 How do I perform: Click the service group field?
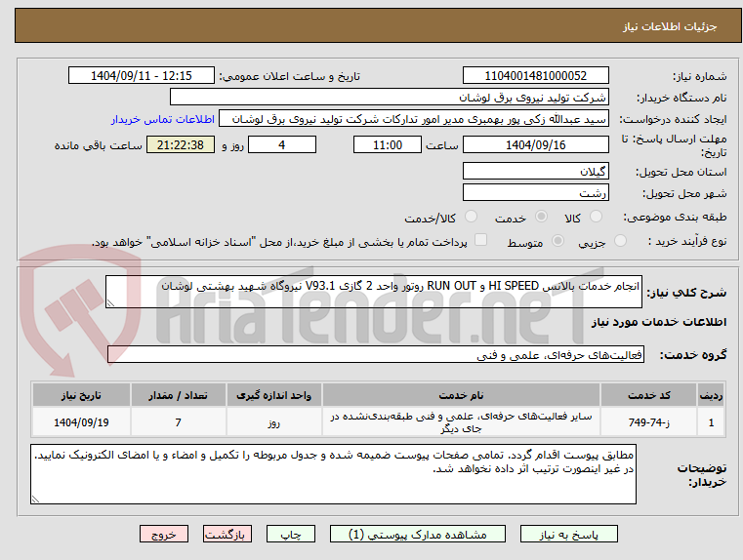(376, 354)
